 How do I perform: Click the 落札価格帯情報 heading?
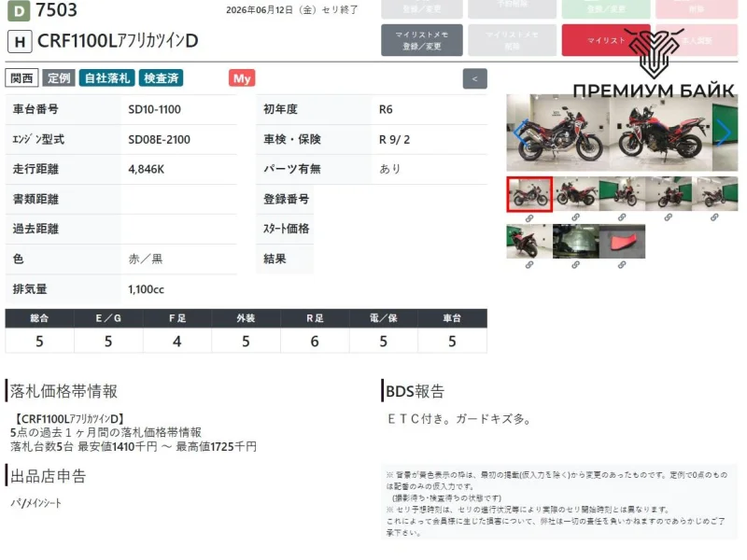point(63,391)
